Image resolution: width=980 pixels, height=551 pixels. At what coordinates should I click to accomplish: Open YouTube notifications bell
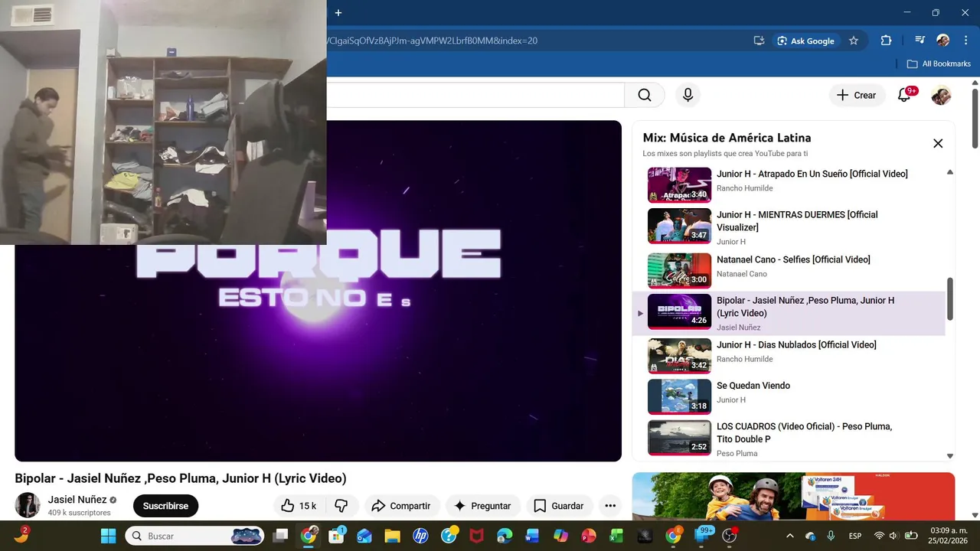click(x=904, y=95)
